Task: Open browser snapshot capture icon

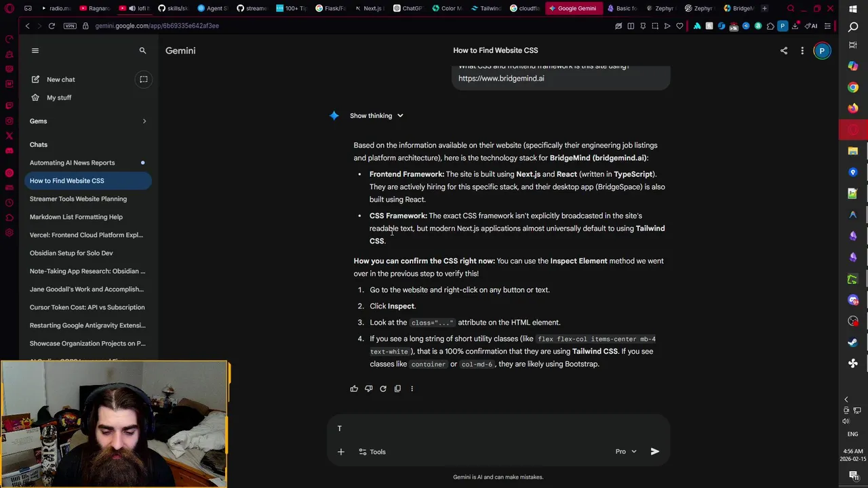Action: click(x=655, y=26)
